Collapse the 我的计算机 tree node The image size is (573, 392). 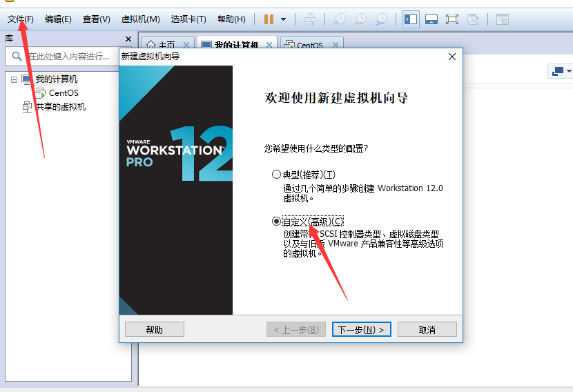(x=14, y=79)
